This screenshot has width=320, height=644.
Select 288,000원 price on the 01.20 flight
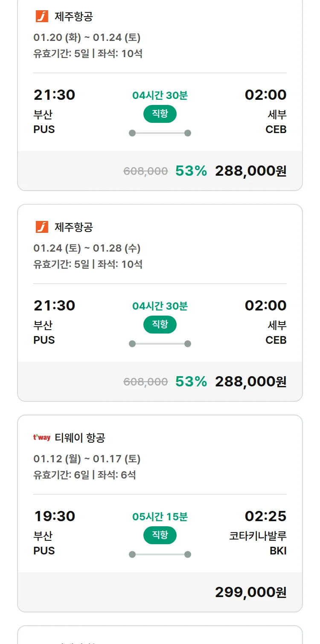click(250, 171)
